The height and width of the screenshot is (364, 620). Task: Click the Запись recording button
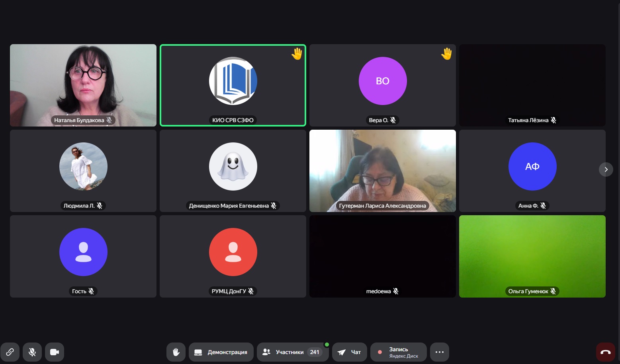398,352
